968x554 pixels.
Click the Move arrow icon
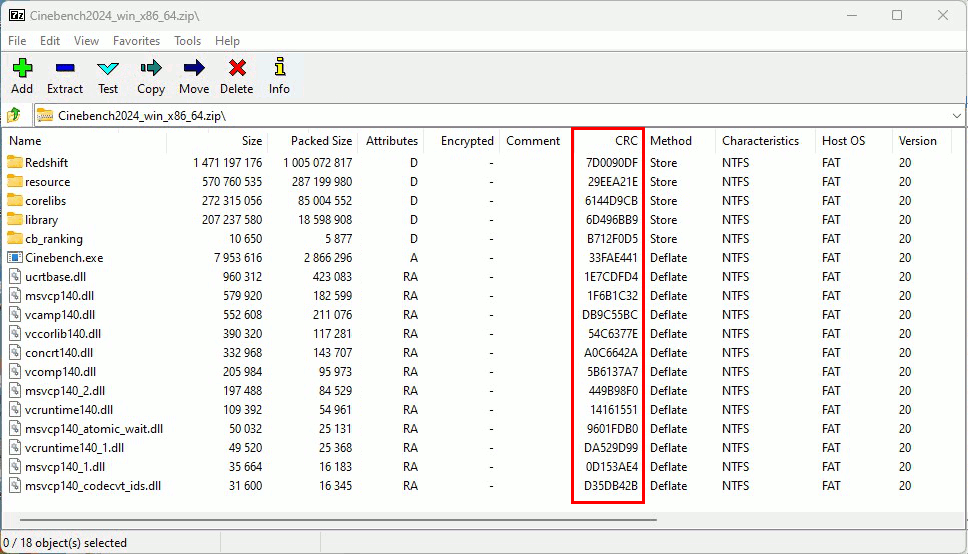(x=194, y=68)
